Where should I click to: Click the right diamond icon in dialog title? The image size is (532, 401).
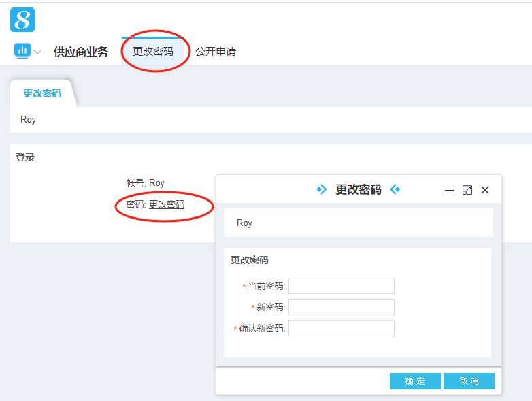click(395, 189)
